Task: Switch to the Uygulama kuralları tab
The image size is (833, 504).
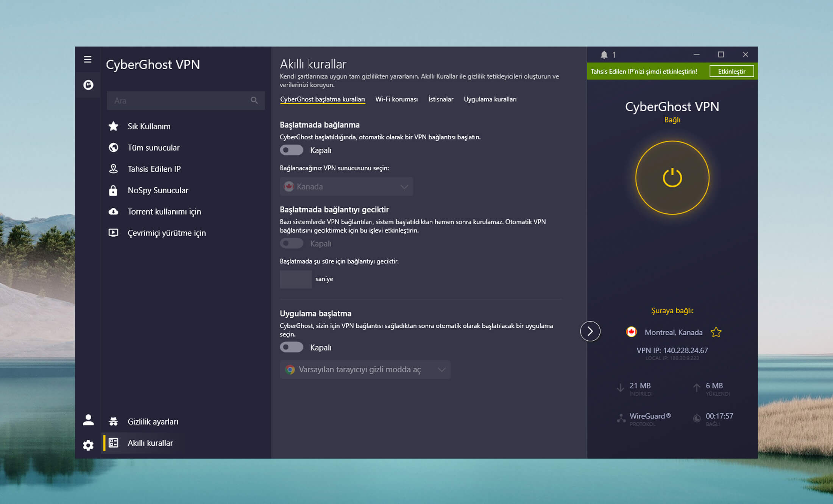Action: pyautogui.click(x=490, y=99)
